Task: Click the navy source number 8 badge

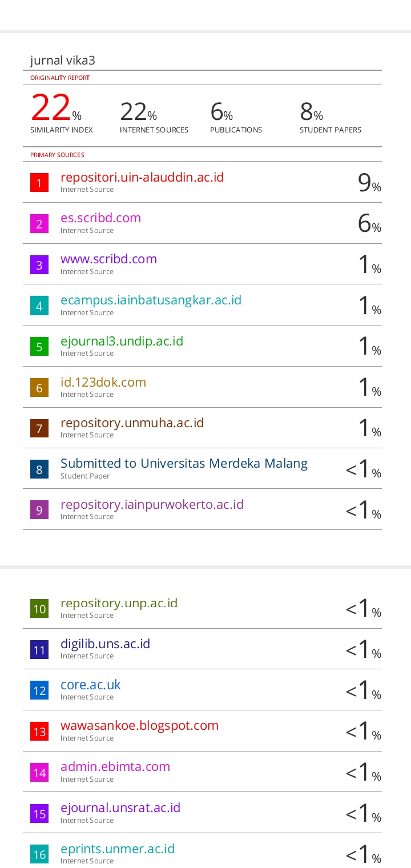Action: tap(39, 469)
